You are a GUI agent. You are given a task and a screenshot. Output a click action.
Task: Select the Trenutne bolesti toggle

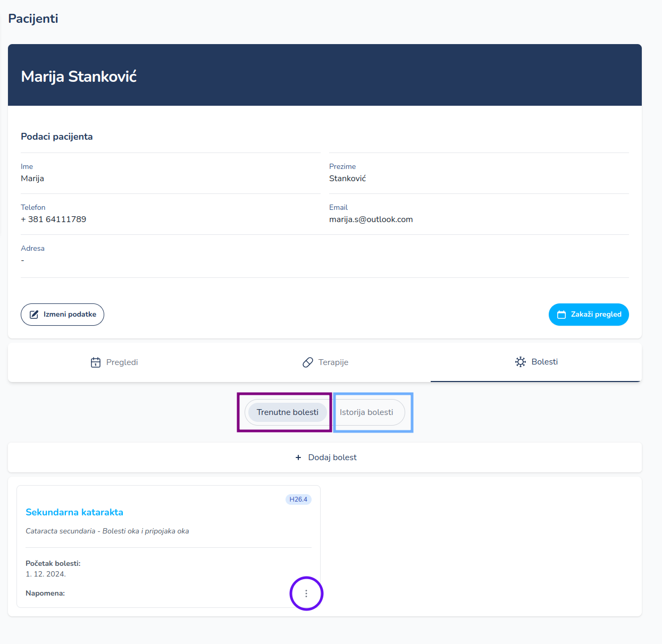point(287,412)
